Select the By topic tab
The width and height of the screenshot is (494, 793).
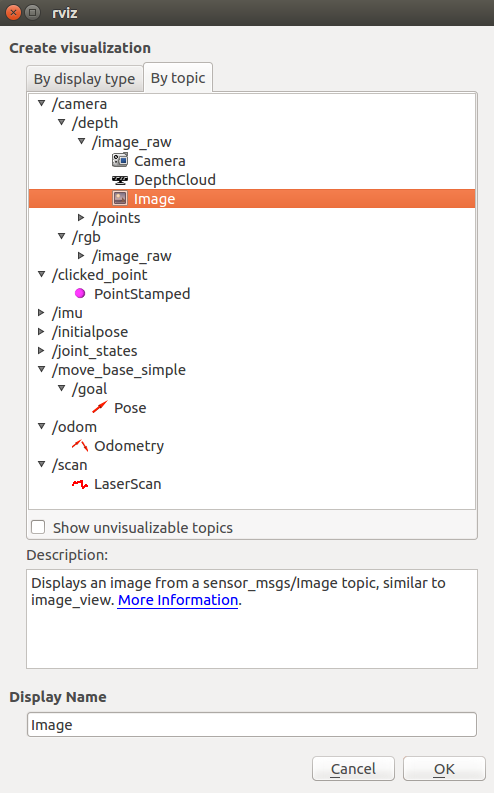point(178,78)
